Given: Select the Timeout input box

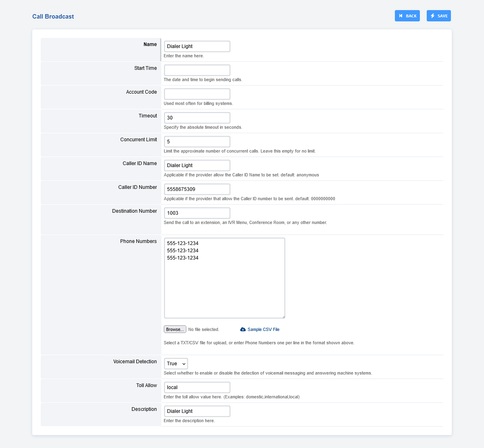Looking at the screenshot, I should pyautogui.click(x=197, y=118).
